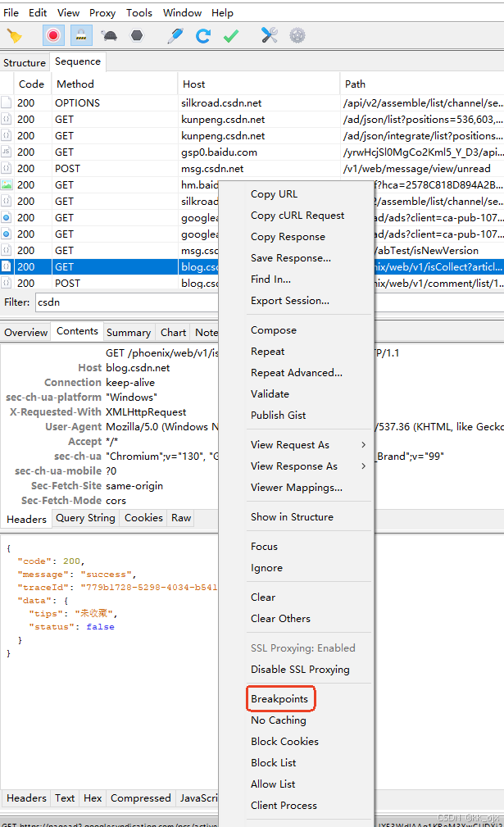The width and height of the screenshot is (504, 827).
Task: Open the Contents tab
Action: (78, 330)
